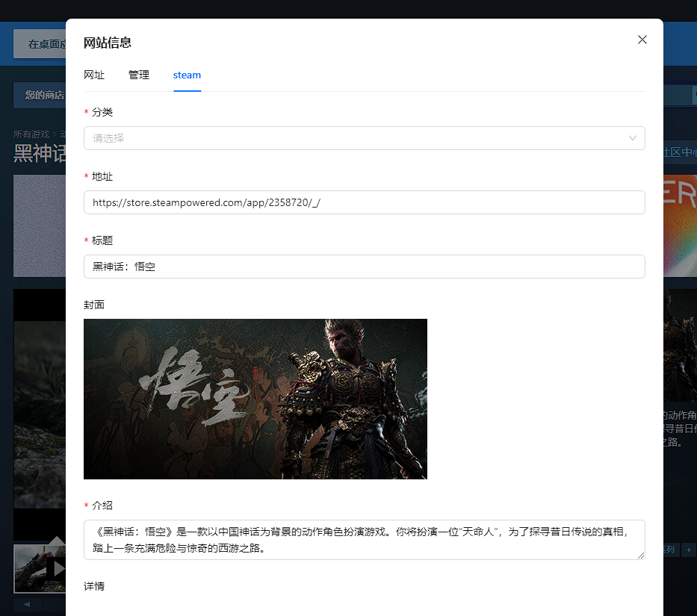Follow the 所有游戏 breadcrumb link
The height and width of the screenshot is (616, 697).
(x=31, y=134)
